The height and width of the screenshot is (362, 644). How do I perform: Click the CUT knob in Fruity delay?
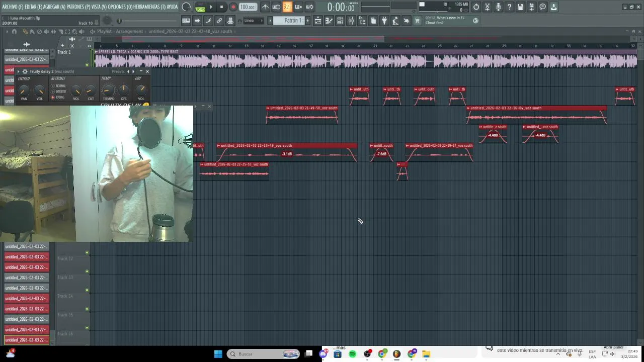[x=91, y=90]
